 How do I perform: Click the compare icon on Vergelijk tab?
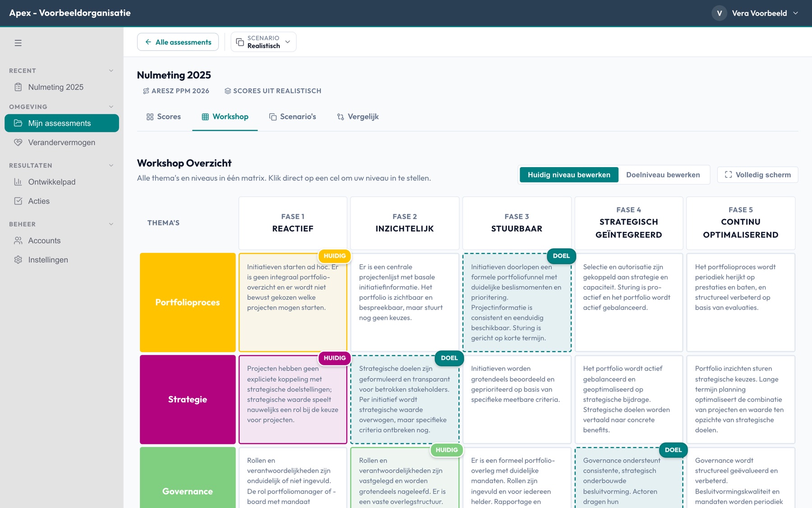(341, 117)
